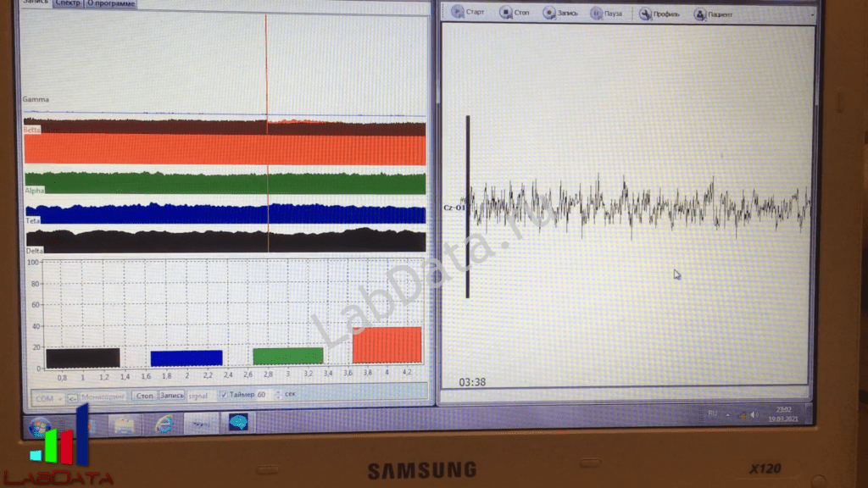Image resolution: width=868 pixels, height=488 pixels.
Task: Click the green Alpha bar in the histogram
Action: point(288,356)
